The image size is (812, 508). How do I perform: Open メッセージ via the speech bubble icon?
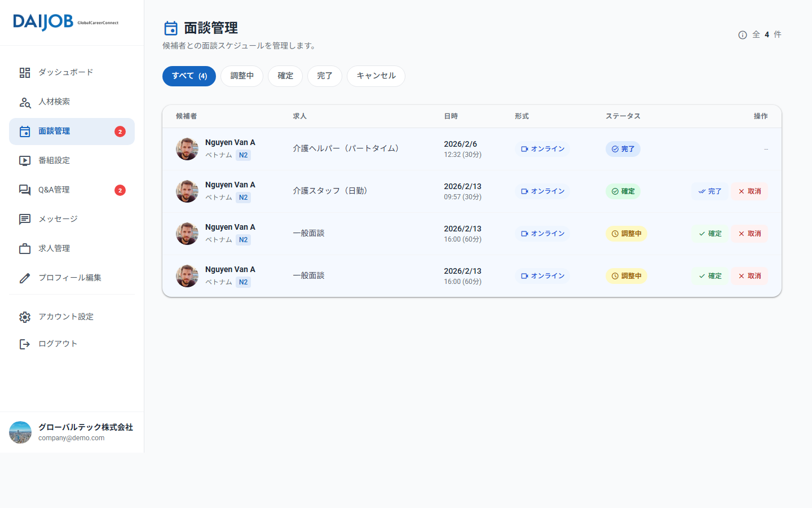(25, 219)
